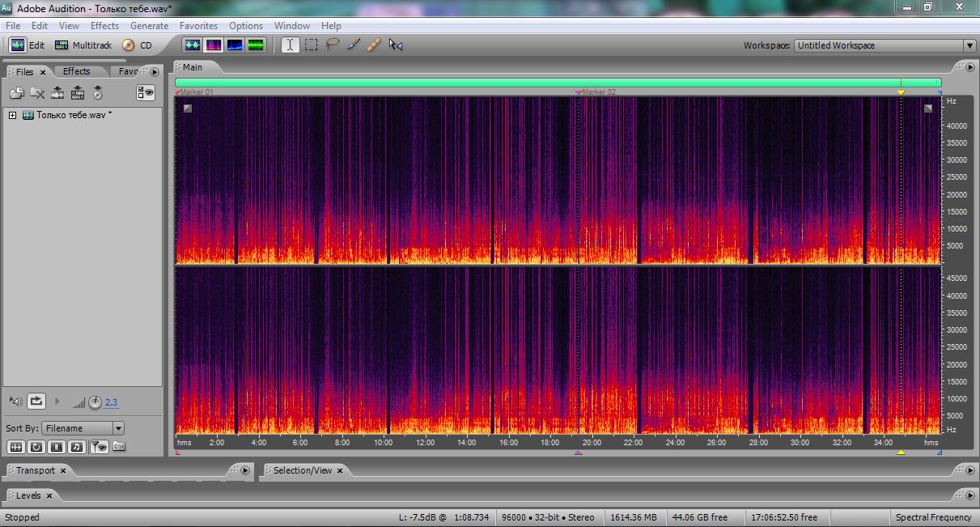Open the Effects menu
Screen dimensions: 980x527
pyautogui.click(x=104, y=26)
